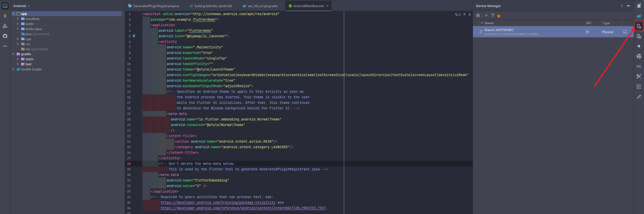Viewport: 644px width, 214px height.
Task: Sort devices by Name column header
Action: (x=489, y=23)
